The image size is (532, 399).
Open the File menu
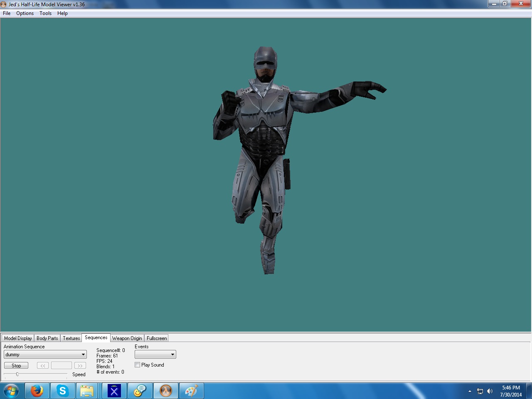[7, 13]
